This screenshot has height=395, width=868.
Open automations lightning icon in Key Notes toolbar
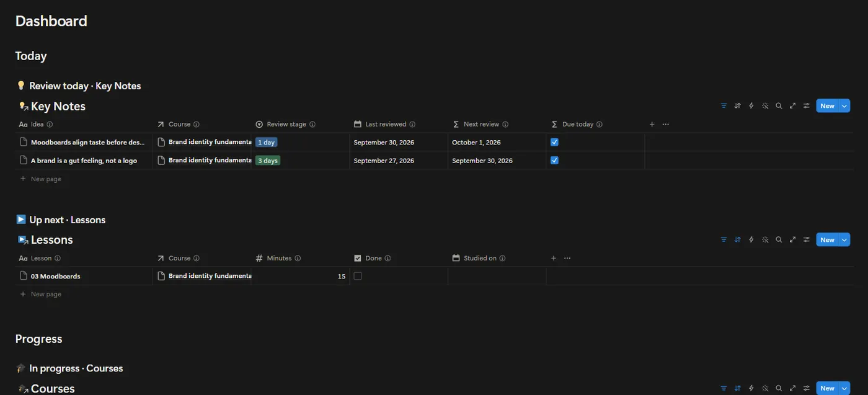pyautogui.click(x=751, y=106)
